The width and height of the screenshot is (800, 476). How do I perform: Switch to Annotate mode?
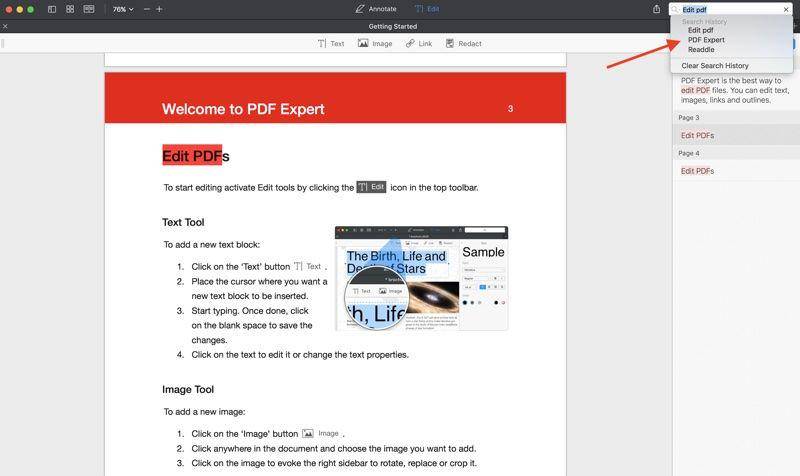pos(376,9)
